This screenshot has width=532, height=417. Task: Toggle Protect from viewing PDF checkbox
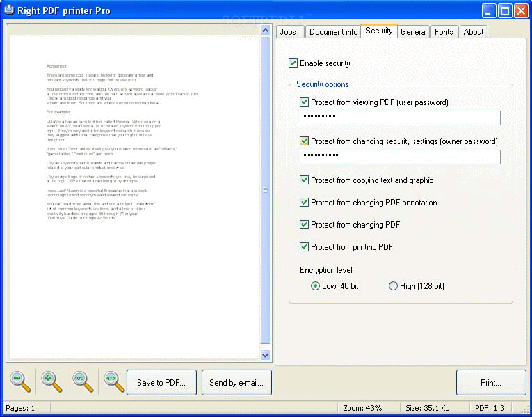click(304, 102)
